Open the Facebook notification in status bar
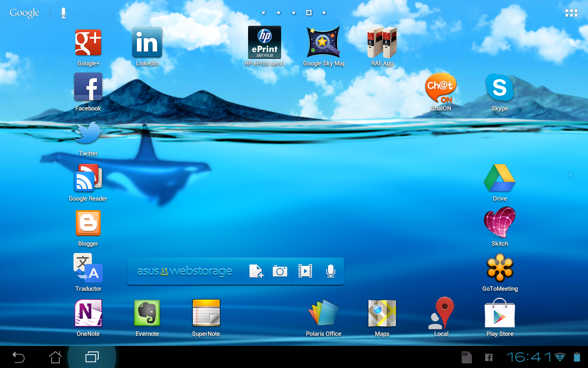588x368 pixels. coord(489,357)
